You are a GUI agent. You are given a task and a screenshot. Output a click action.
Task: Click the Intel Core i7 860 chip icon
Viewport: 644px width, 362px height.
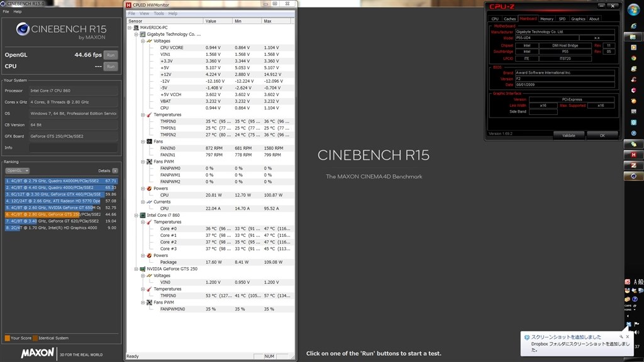[143, 215]
